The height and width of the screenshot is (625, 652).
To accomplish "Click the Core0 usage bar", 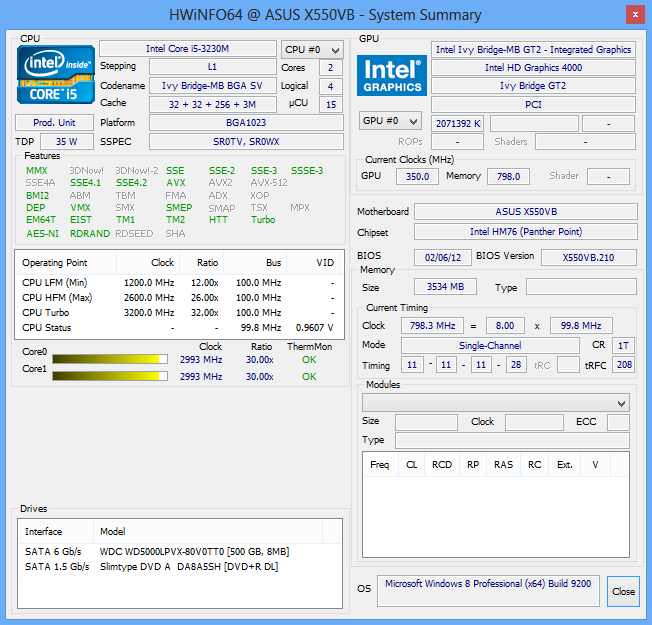I will (110, 359).
